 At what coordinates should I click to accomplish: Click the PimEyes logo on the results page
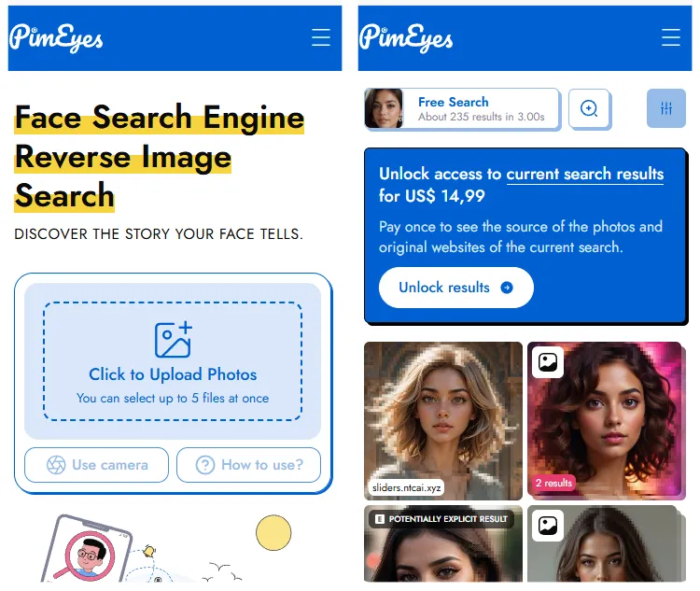(406, 38)
